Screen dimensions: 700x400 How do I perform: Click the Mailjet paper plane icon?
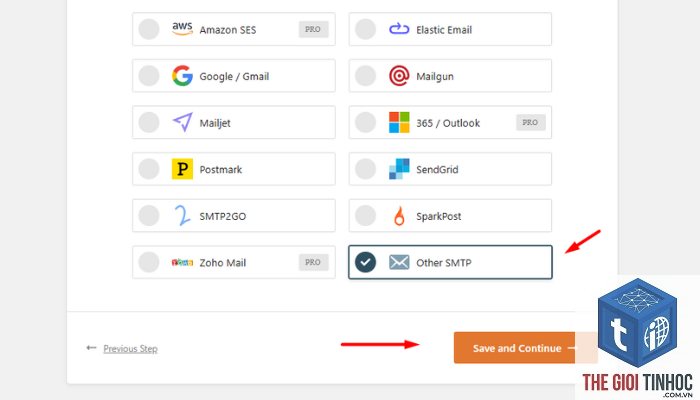point(182,122)
